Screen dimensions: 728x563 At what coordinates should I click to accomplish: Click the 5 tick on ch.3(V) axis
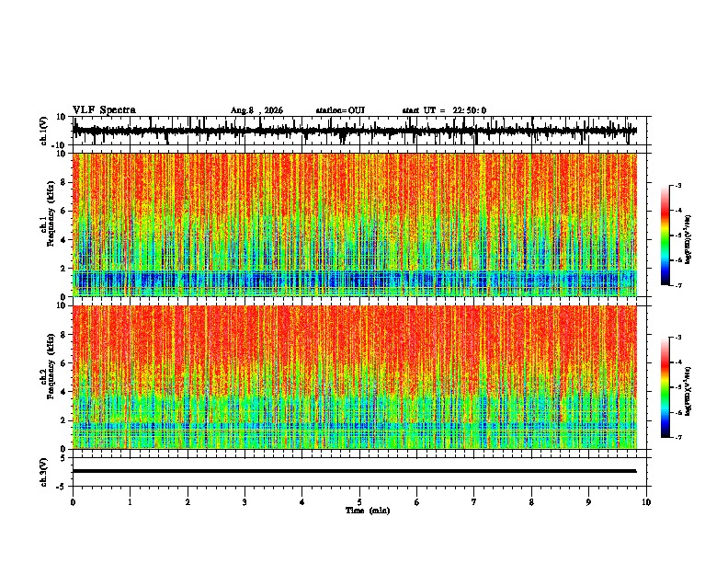(63, 458)
